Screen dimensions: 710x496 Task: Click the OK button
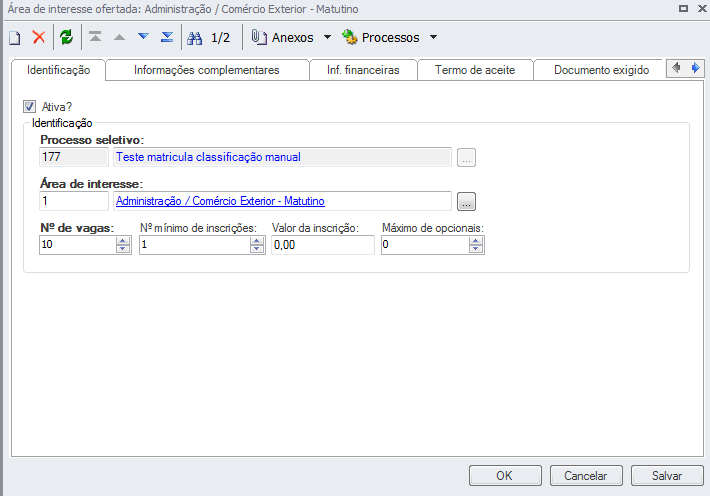(x=505, y=476)
